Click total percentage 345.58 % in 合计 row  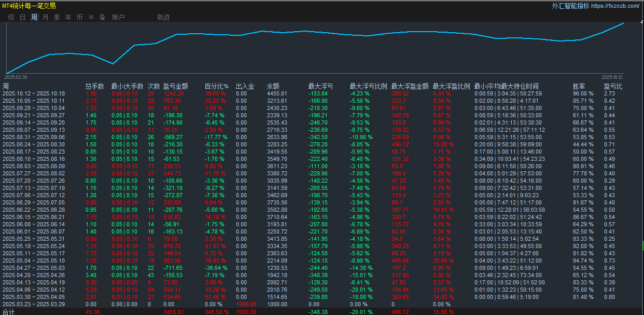(216, 312)
